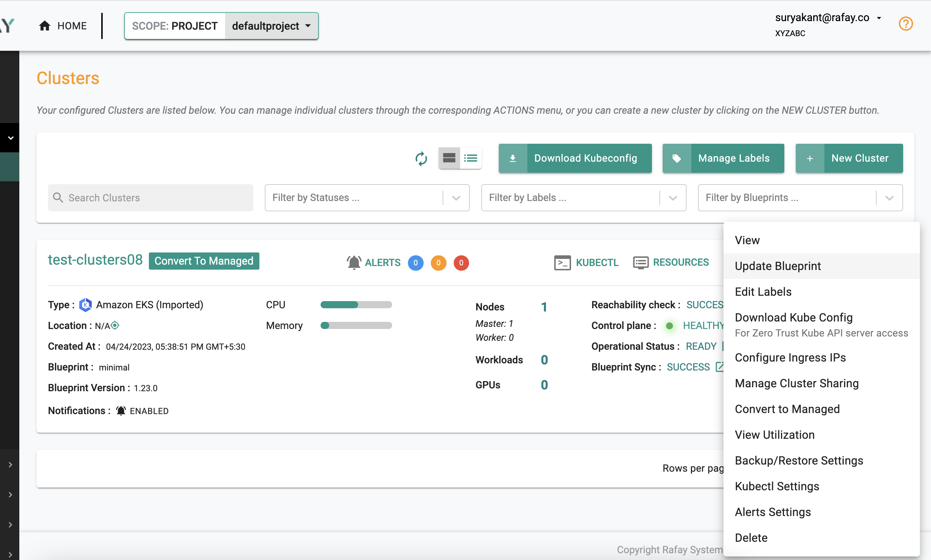Choose Update Blueprint from actions menu
Image resolution: width=931 pixels, height=560 pixels.
coord(821,266)
